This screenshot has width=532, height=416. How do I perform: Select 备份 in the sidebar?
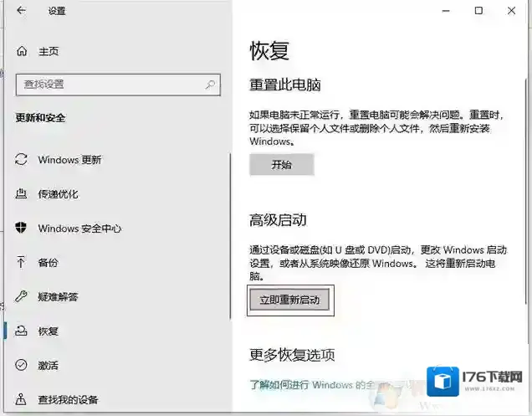tap(48, 263)
